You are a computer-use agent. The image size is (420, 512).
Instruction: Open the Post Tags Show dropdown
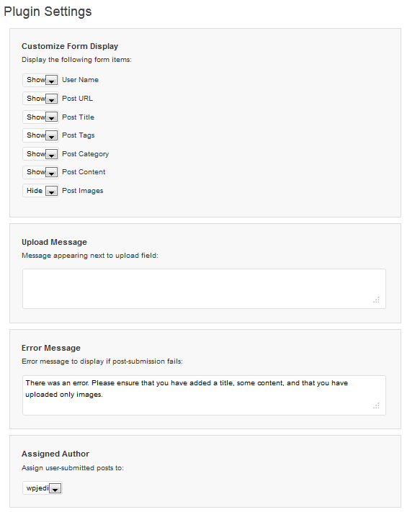[40, 135]
